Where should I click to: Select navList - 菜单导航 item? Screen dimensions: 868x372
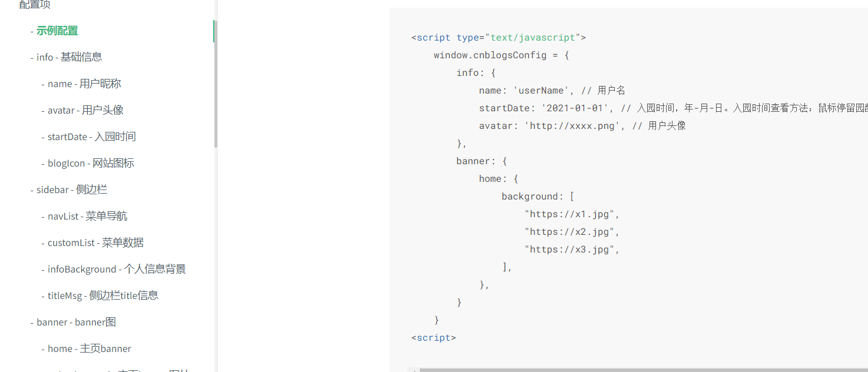[x=87, y=216]
